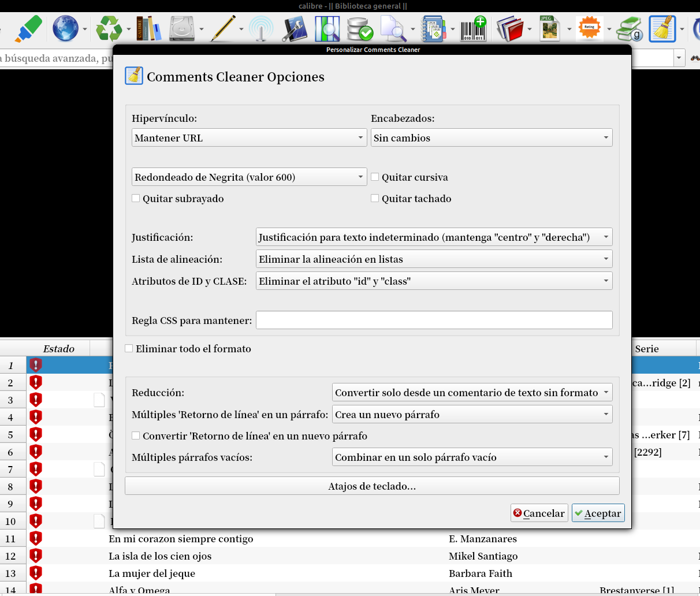Click the bookshelf magnifier toolbar icon
This screenshot has height=596, width=700.
coord(327,28)
